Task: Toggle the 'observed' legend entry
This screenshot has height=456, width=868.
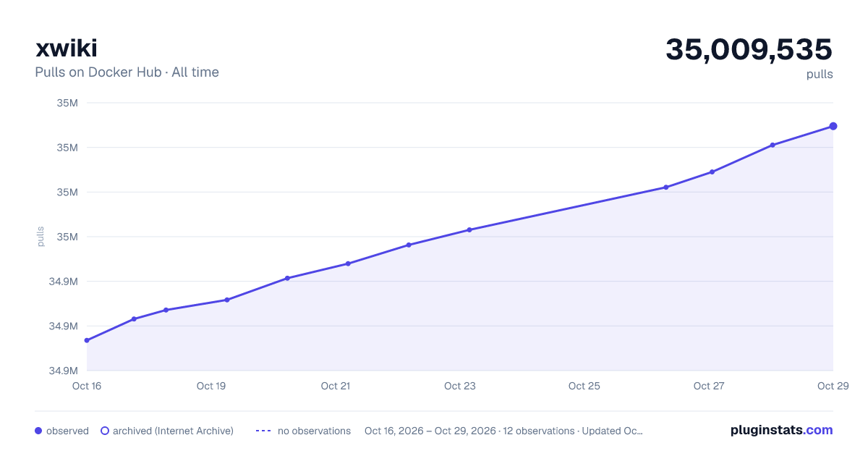Action: 61,431
